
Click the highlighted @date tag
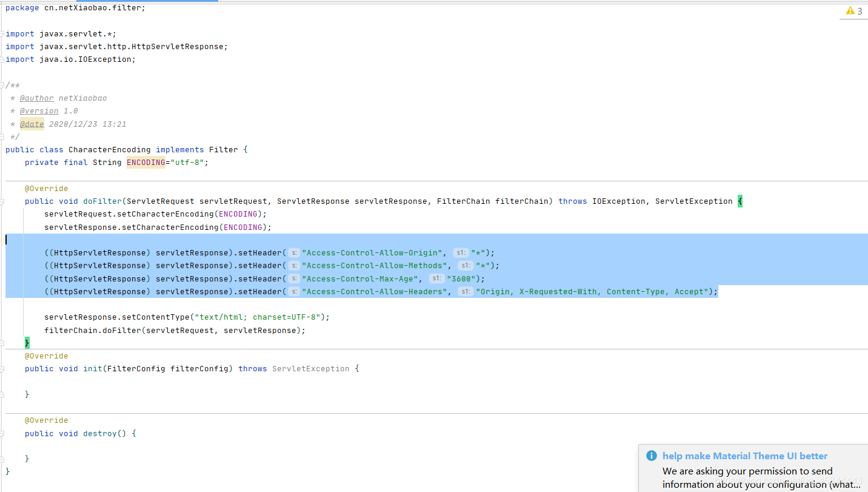point(32,124)
